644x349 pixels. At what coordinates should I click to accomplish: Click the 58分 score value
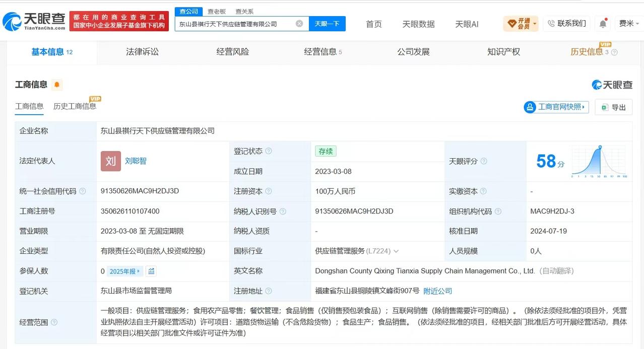click(x=550, y=161)
